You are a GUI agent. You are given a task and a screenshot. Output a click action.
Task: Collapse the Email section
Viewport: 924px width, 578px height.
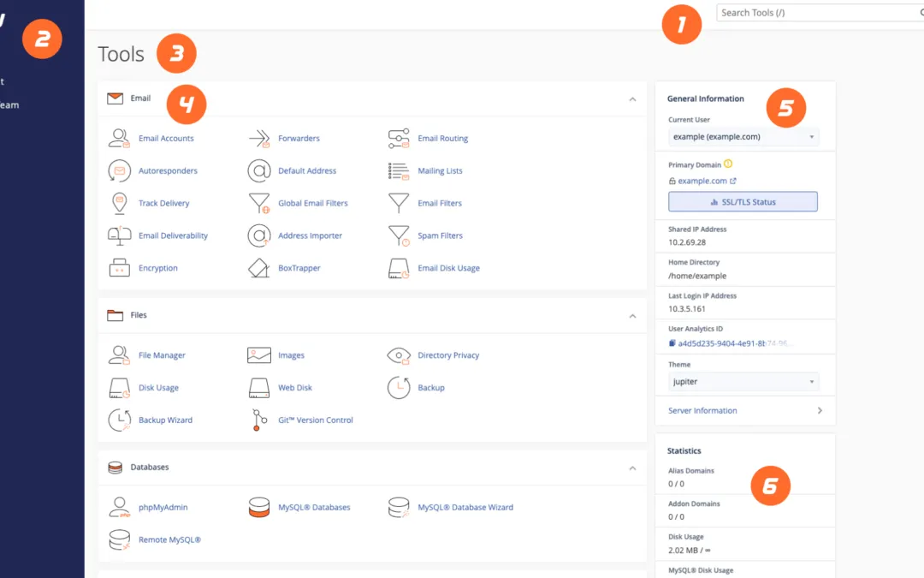[633, 99]
